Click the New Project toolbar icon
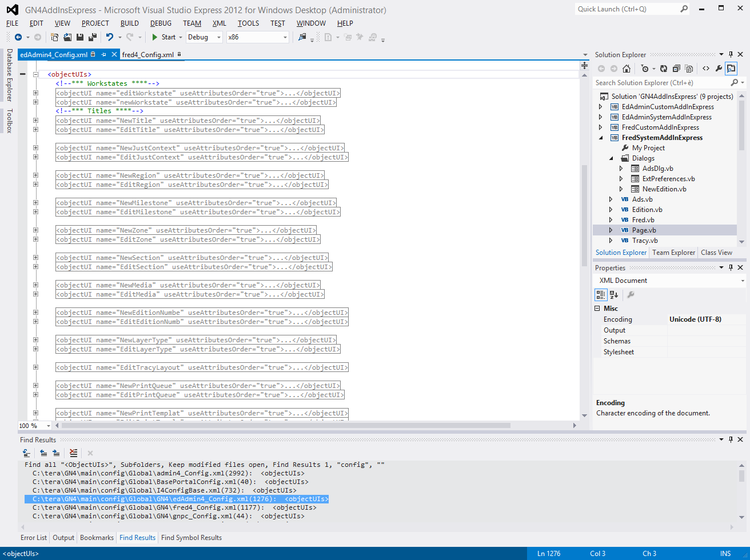The height and width of the screenshot is (560, 750). [x=55, y=37]
